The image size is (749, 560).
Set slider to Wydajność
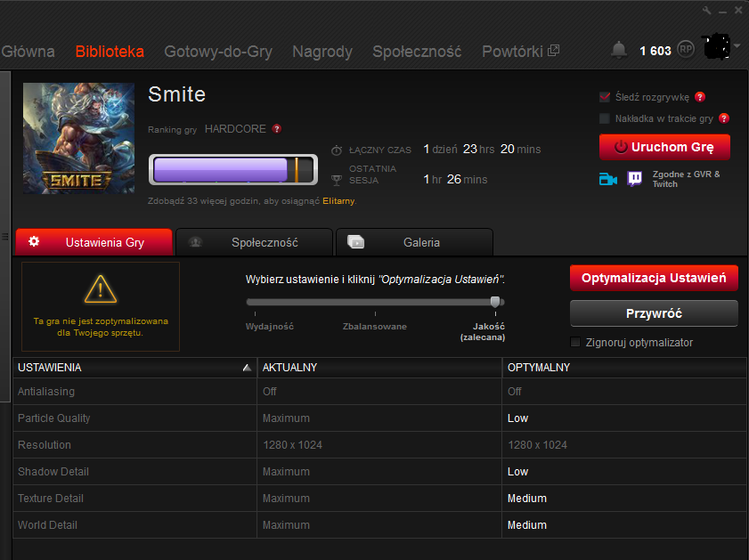click(x=270, y=327)
